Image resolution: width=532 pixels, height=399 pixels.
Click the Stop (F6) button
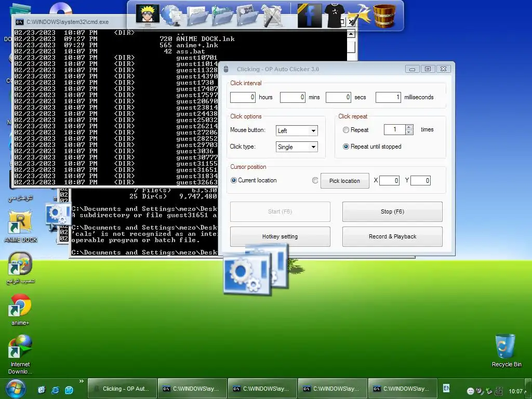(392, 212)
